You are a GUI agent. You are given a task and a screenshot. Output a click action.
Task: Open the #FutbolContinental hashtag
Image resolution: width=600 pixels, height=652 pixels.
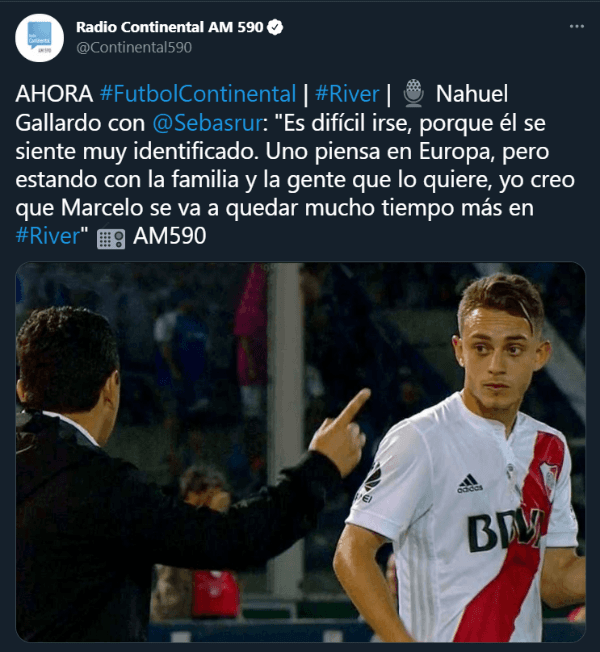[x=198, y=94]
